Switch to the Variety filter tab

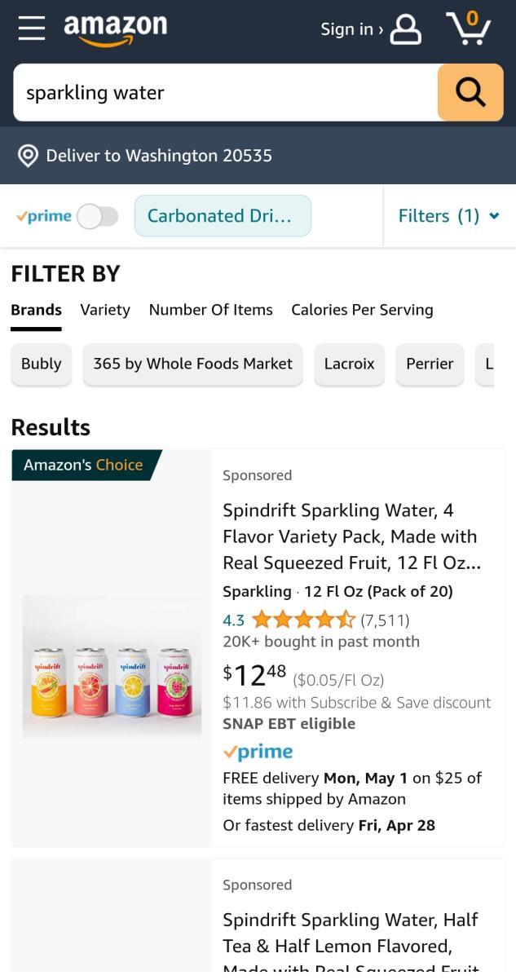[x=105, y=310]
